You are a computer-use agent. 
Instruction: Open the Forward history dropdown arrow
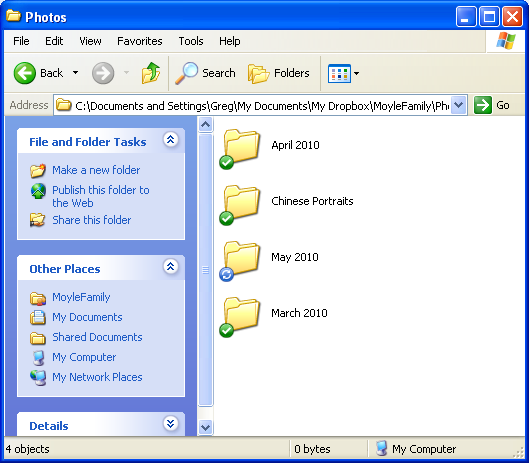coord(127,73)
